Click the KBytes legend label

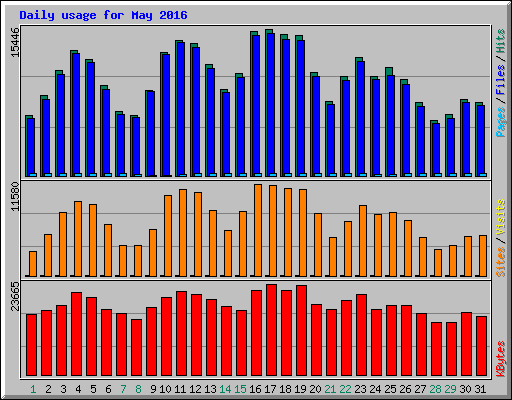[501, 359]
